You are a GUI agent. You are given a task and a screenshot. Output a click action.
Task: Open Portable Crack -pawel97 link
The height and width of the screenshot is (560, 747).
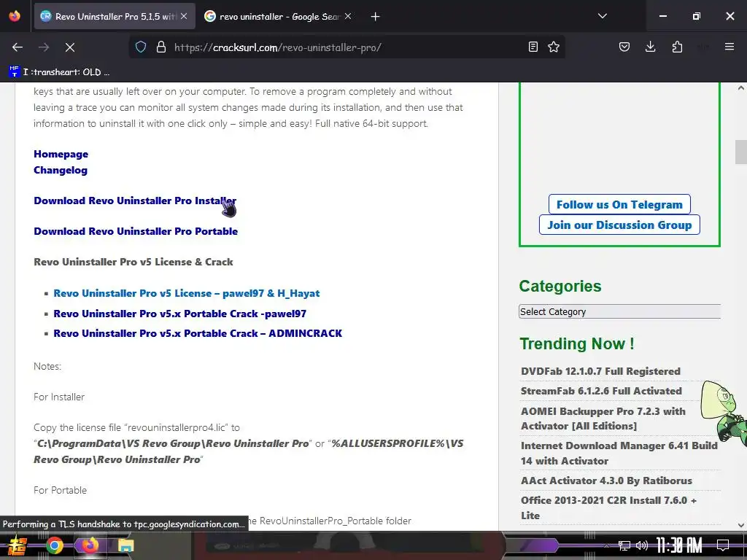(179, 314)
